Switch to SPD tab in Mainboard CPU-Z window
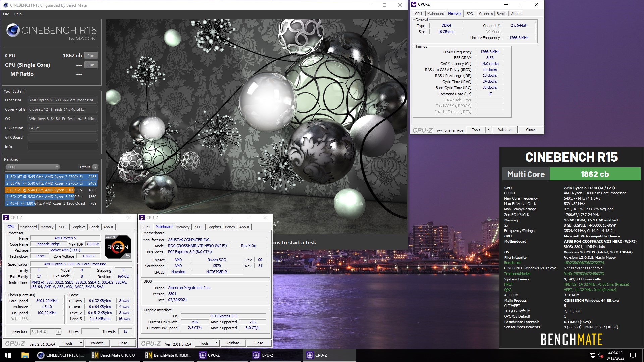Screen dimensions: 644x362 198,227
